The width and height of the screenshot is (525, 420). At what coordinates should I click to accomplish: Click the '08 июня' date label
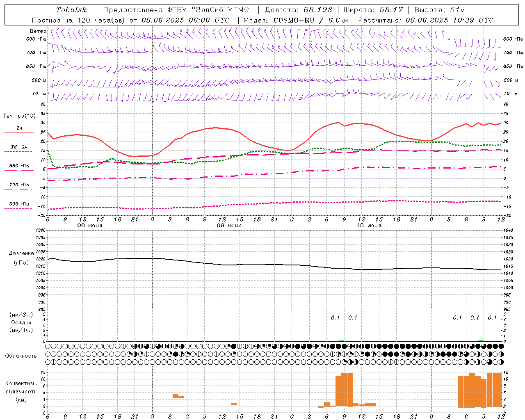coord(90,226)
